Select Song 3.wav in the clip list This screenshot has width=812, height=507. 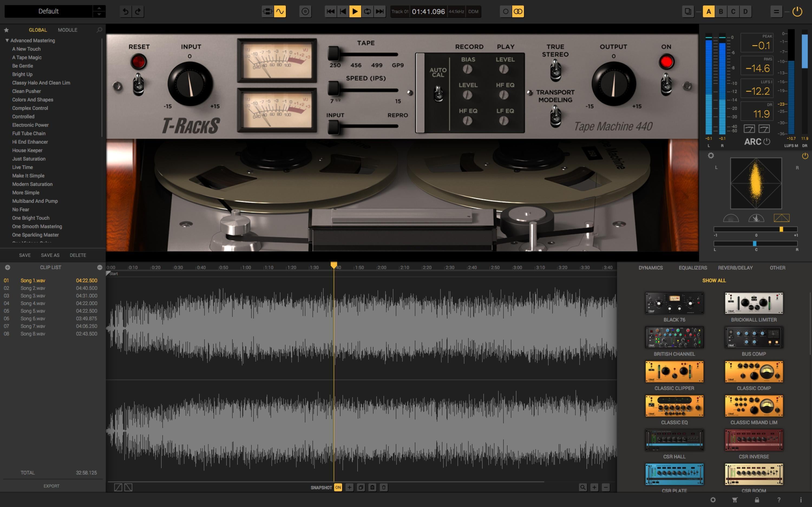[32, 296]
